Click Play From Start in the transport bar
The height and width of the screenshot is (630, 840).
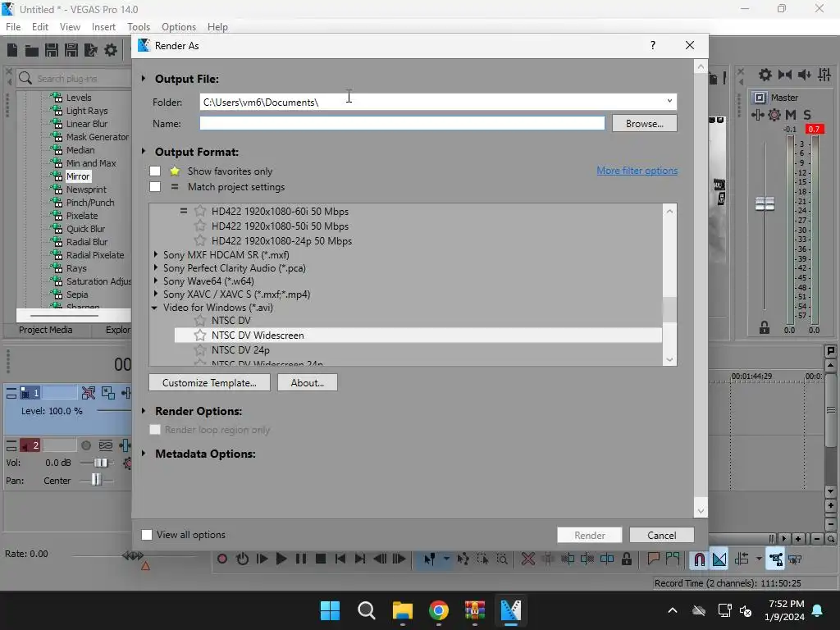tap(262, 559)
